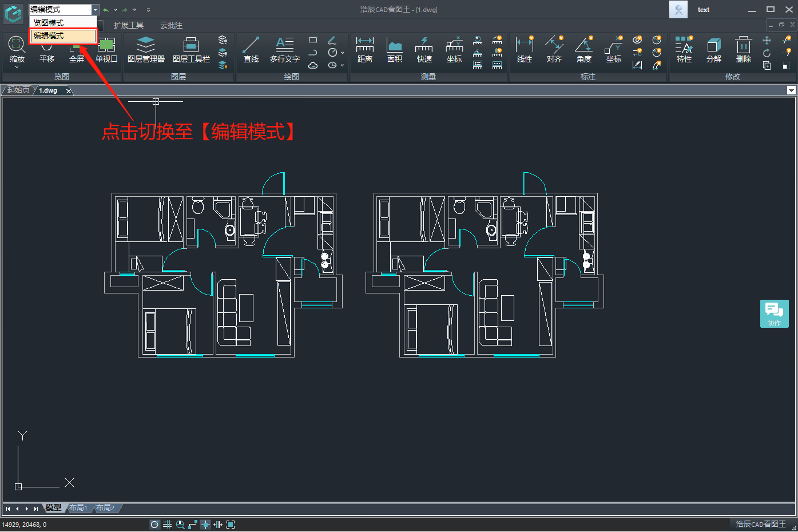Select the 直线 line drawing tool

click(251, 50)
